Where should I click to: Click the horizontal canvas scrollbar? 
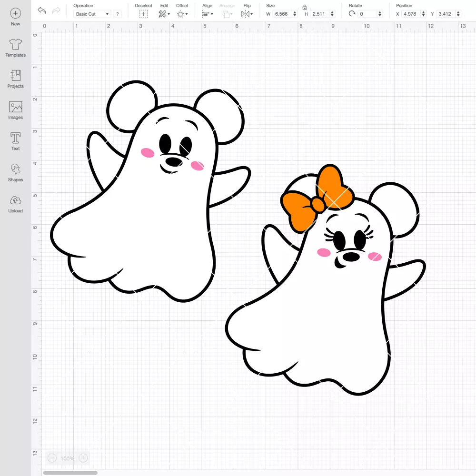[x=70, y=473]
